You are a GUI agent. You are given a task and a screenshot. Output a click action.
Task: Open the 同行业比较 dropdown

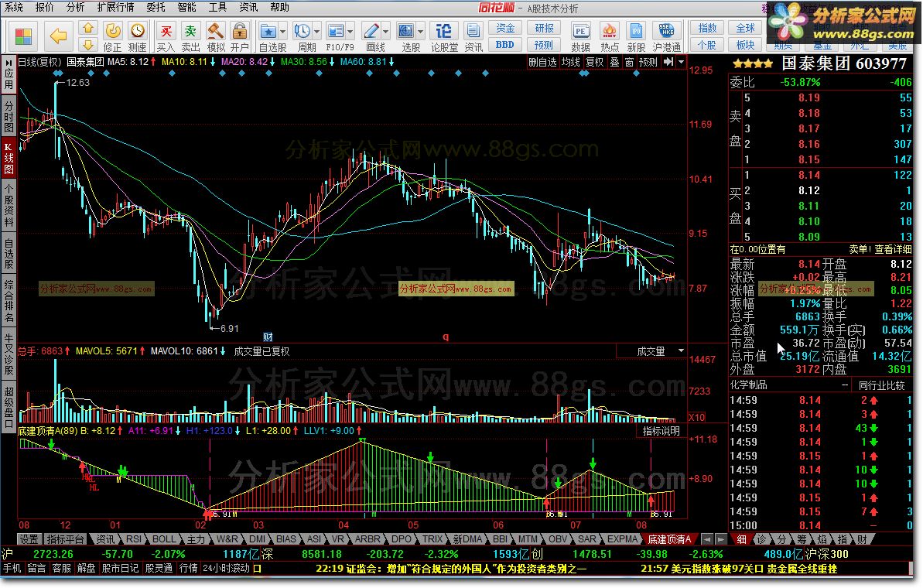(881, 385)
